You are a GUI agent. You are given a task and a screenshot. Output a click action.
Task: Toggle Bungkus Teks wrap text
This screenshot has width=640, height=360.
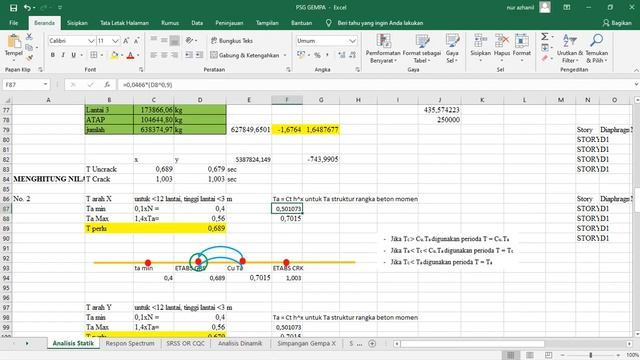pos(232,41)
